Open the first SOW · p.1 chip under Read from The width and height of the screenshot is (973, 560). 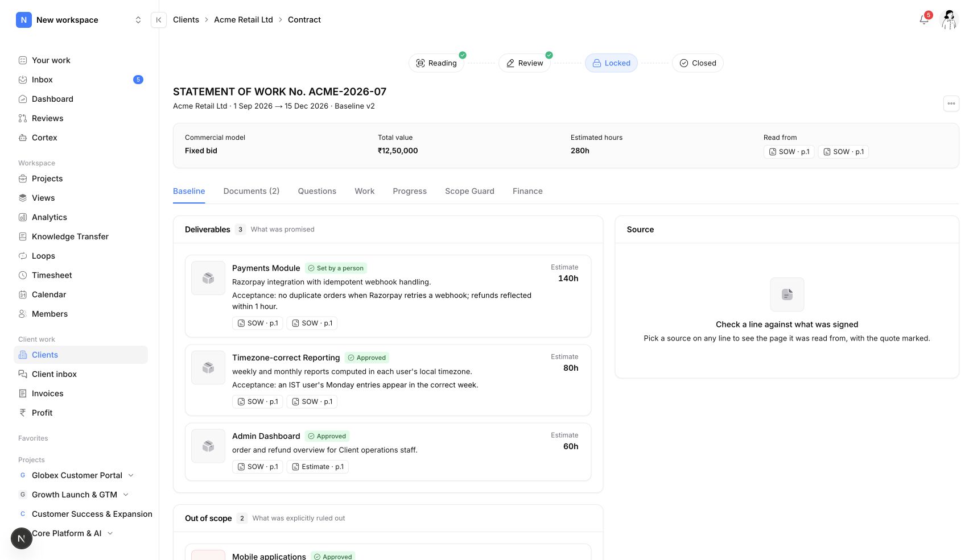coord(789,152)
